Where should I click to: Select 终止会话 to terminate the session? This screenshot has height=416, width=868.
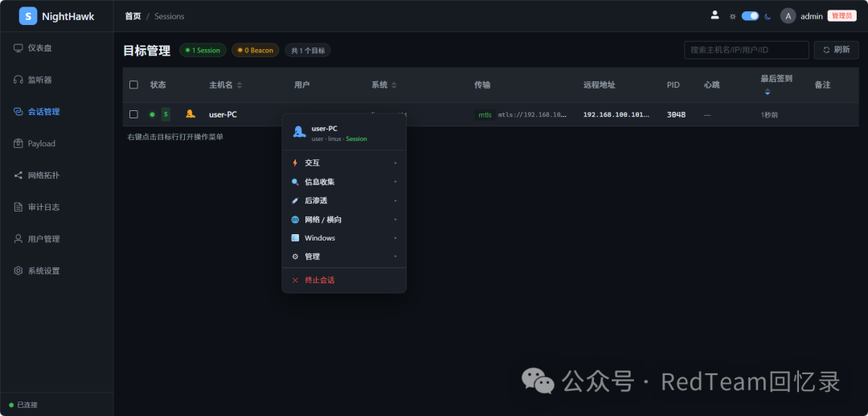click(x=344, y=280)
